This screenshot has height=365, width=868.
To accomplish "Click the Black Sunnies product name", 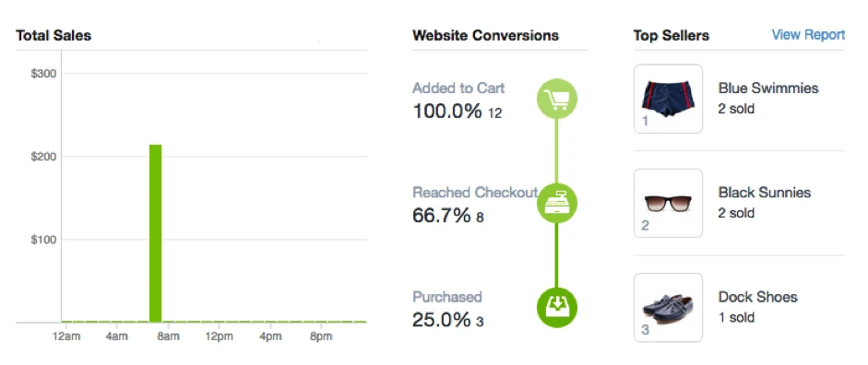I will tap(765, 193).
